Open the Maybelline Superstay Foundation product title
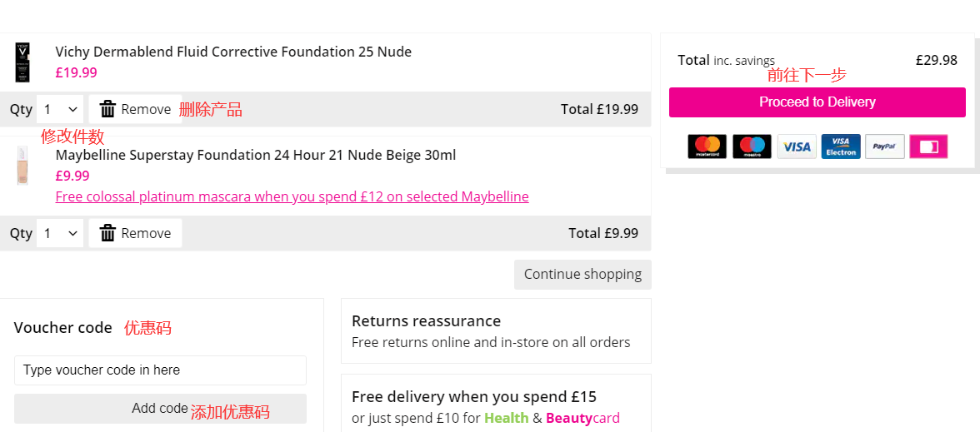Screen dimensions: 980x432 (x=255, y=156)
